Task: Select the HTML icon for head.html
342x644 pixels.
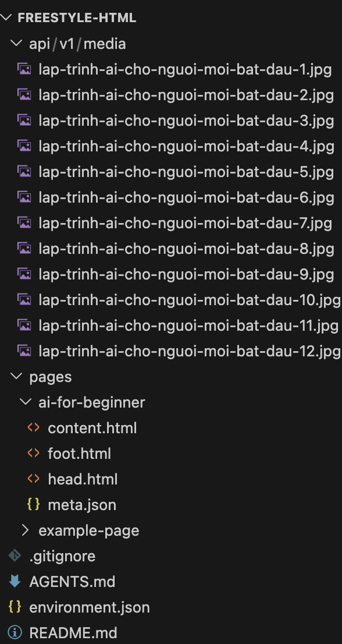Action: point(33,479)
